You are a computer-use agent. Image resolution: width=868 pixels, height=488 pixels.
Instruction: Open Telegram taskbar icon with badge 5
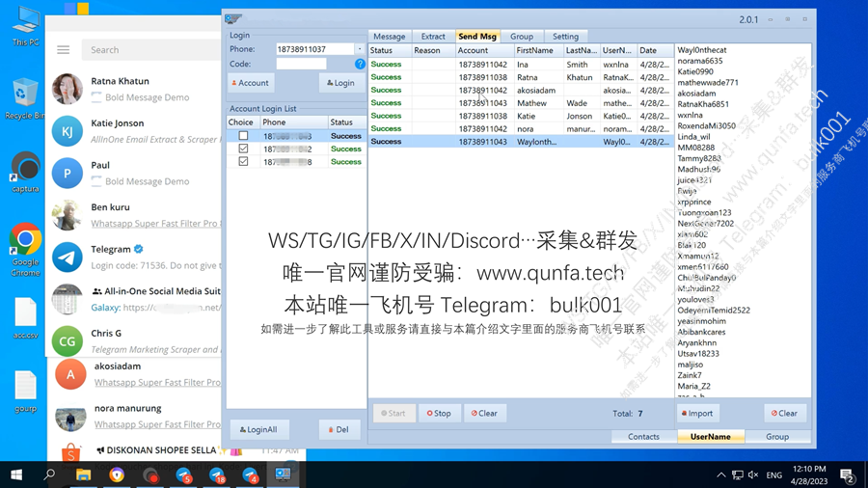183,474
